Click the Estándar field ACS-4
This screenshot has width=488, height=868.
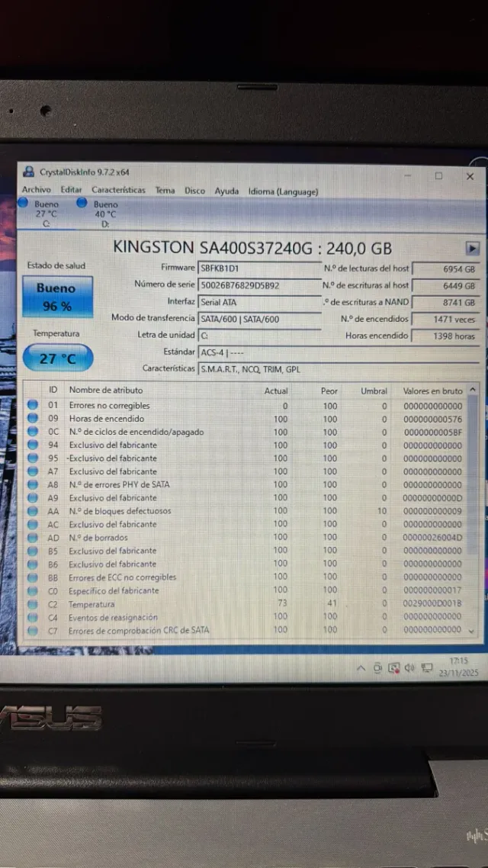pos(338,352)
